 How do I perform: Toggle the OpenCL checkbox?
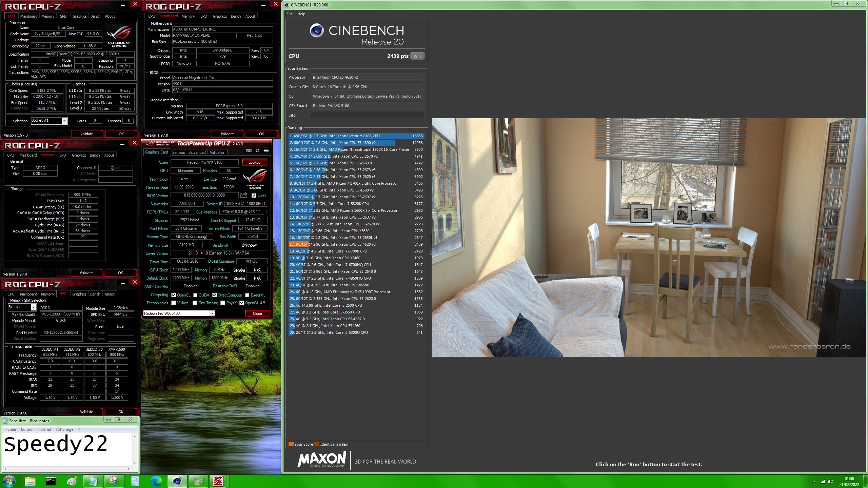[x=173, y=295]
